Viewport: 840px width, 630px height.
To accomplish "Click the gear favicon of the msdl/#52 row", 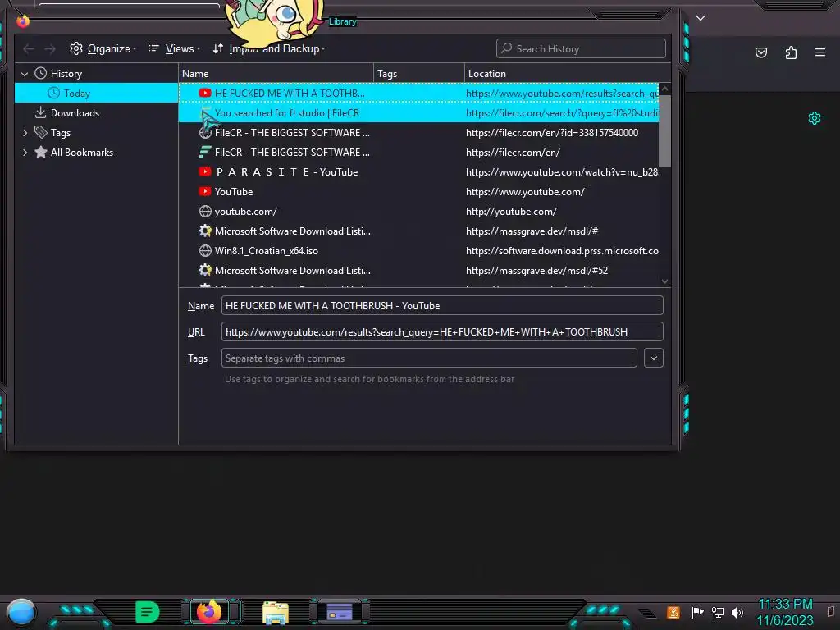I will 204,271.
